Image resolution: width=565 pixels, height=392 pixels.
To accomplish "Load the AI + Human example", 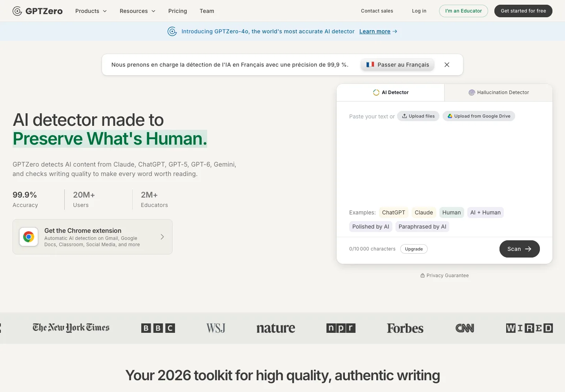I will coord(485,212).
